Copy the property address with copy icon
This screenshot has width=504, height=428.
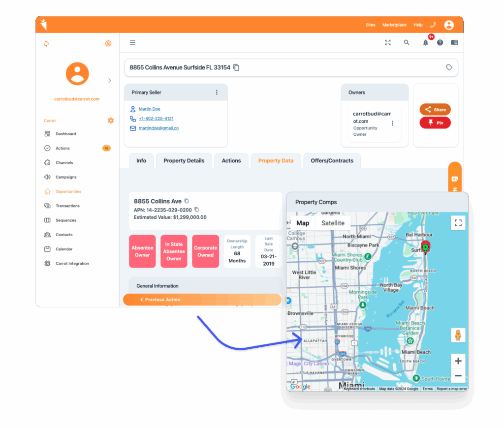pyautogui.click(x=236, y=67)
